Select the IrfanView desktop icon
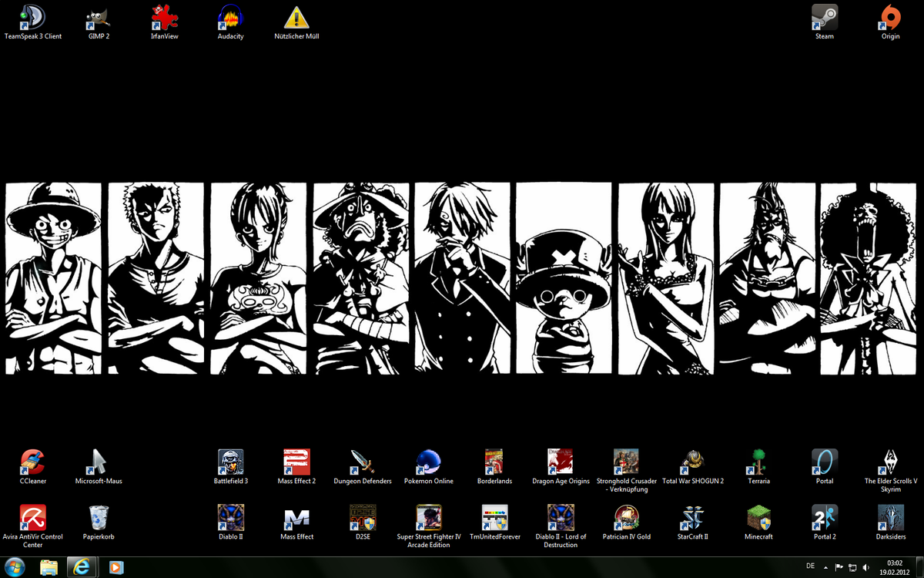The height and width of the screenshot is (578, 924). pos(164,22)
